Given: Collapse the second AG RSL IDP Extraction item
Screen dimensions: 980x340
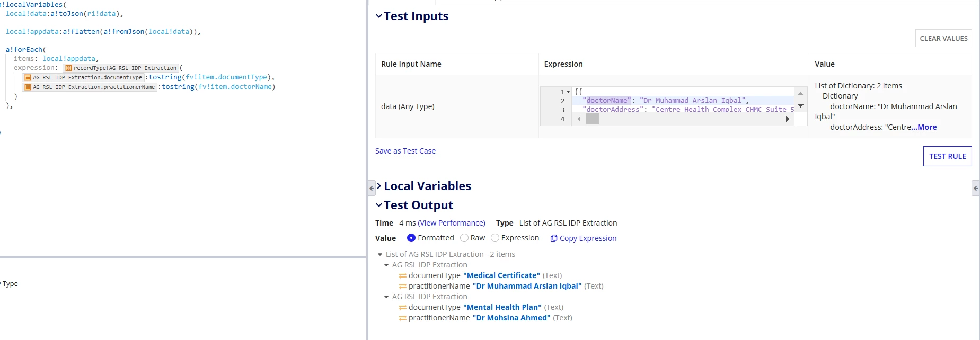Looking at the screenshot, I should [386, 297].
